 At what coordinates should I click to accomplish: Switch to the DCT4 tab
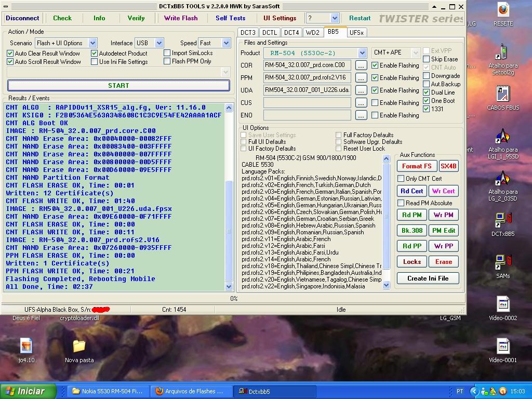pyautogui.click(x=291, y=33)
